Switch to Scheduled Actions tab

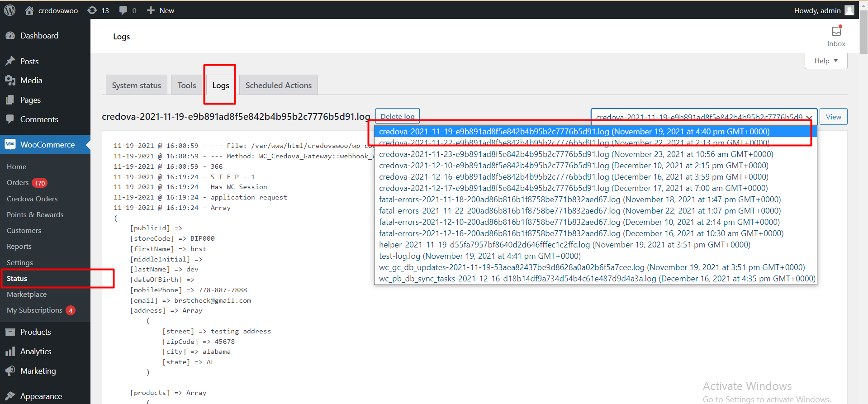[x=279, y=85]
